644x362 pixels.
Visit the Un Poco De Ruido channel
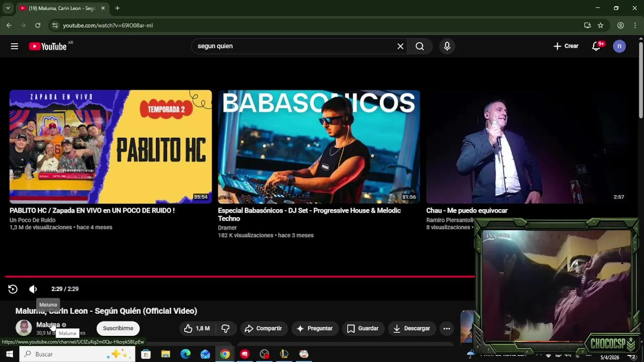[33, 220]
